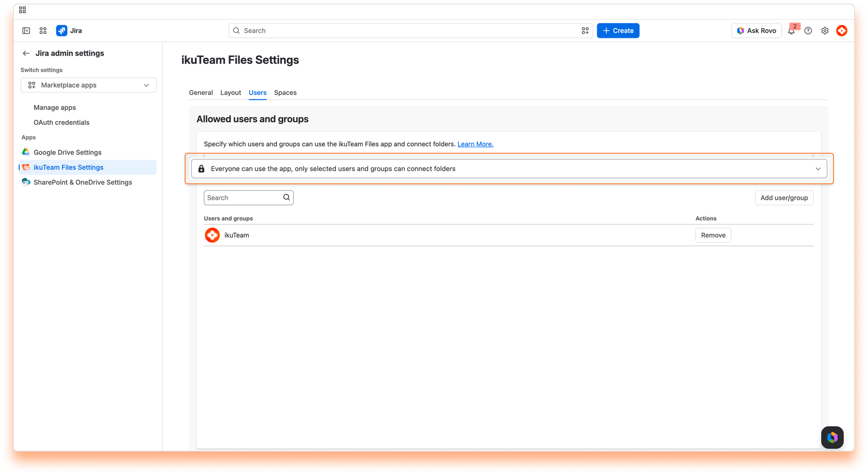Open Rovo chat floating button
Image resolution: width=868 pixels, height=474 pixels.
832,437
